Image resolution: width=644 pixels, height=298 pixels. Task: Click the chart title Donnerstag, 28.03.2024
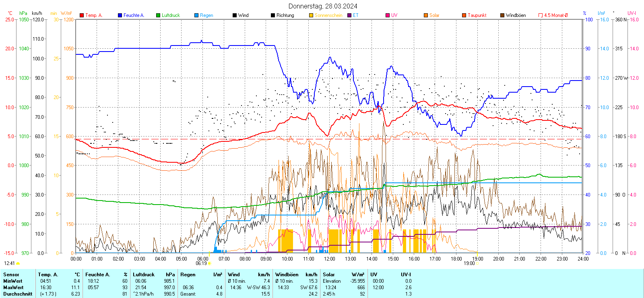[322, 6]
